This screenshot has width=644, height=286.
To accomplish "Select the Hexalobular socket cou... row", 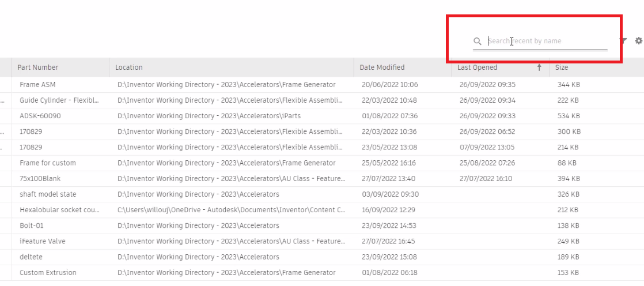I will tap(322, 210).
